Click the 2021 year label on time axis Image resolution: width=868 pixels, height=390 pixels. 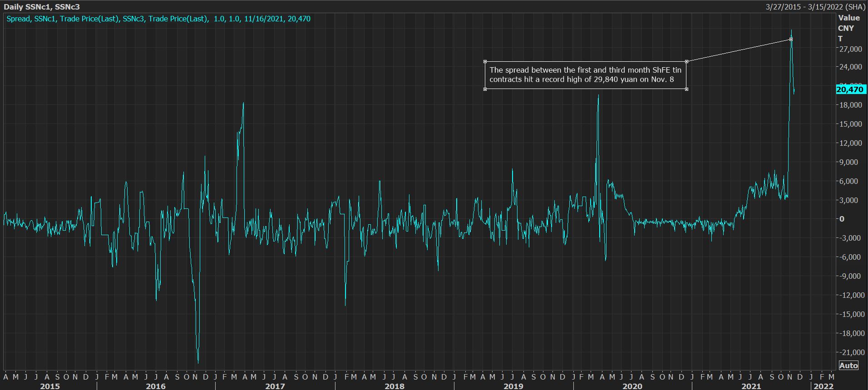[751, 386]
